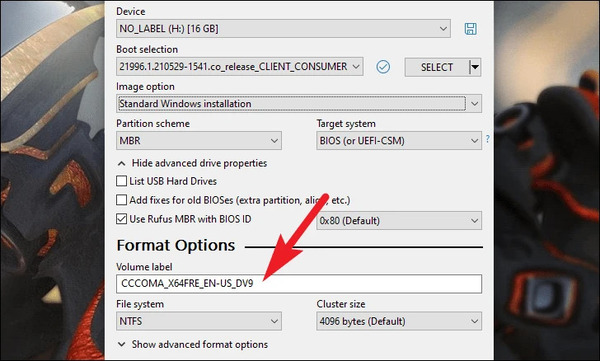Click the Image option chevron arrow
Image resolution: width=600 pixels, height=361 pixels.
[474, 104]
